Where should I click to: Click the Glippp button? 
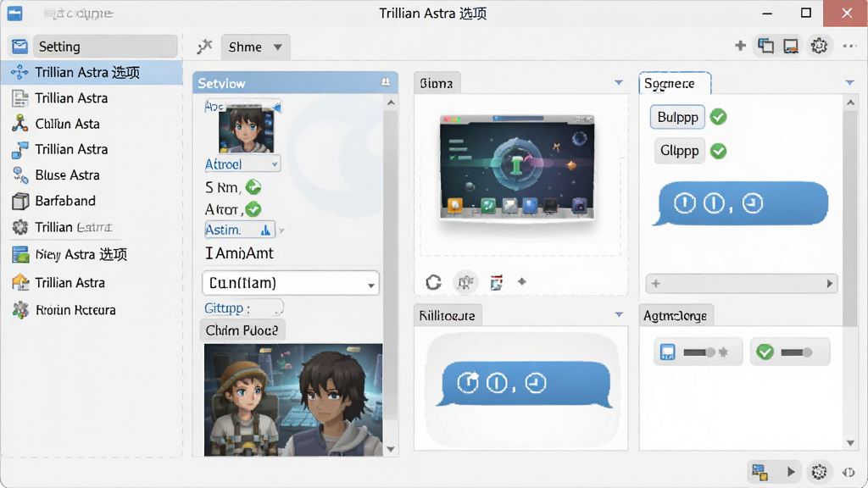pos(679,151)
